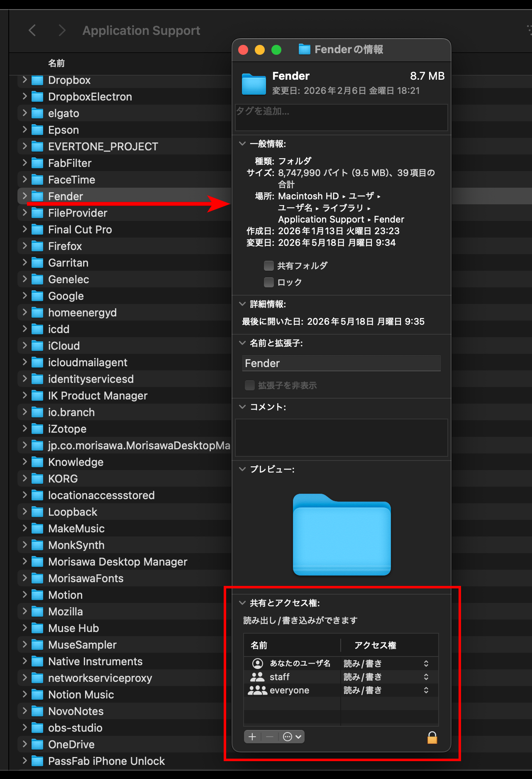Click the 名前 column header in permissions table
This screenshot has height=779, width=532.
[259, 645]
